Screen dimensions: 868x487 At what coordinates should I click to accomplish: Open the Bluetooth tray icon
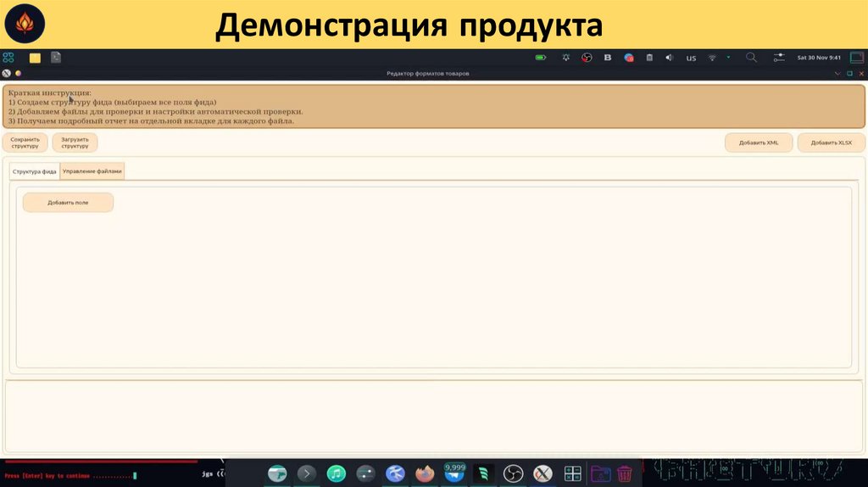pyautogui.click(x=607, y=58)
